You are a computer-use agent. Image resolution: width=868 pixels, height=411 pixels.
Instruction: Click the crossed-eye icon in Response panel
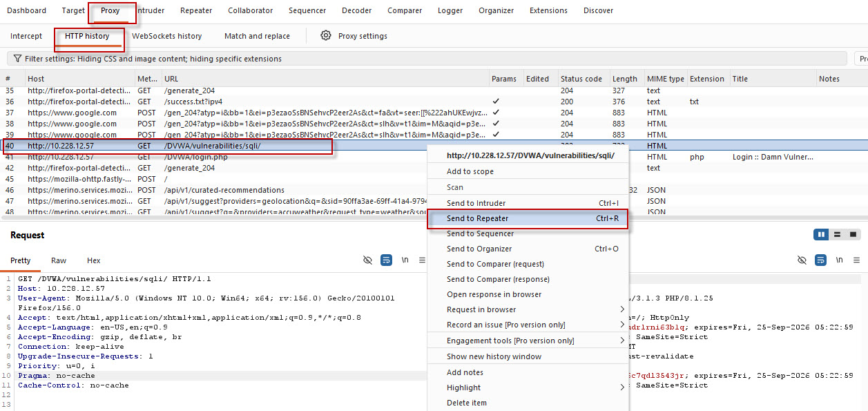pyautogui.click(x=802, y=260)
